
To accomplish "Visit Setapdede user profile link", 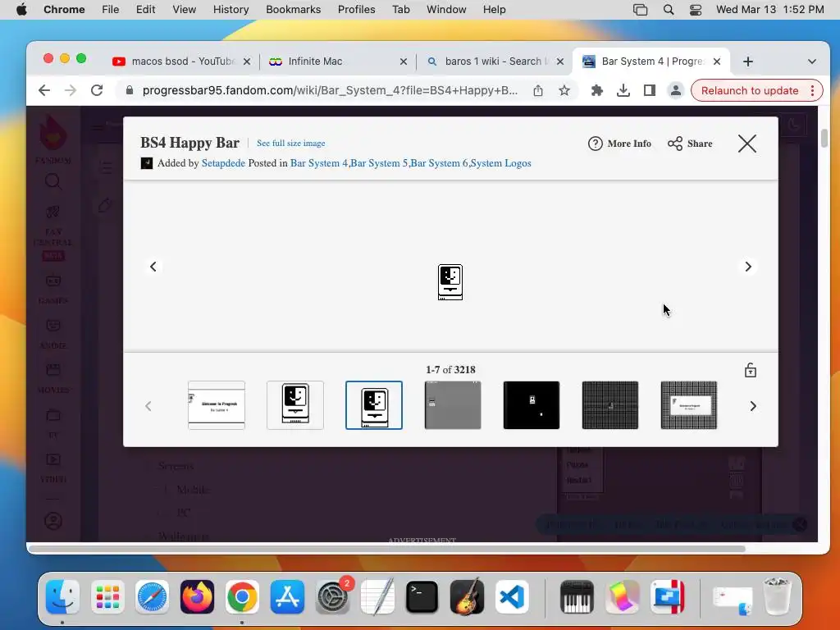I will [x=223, y=163].
